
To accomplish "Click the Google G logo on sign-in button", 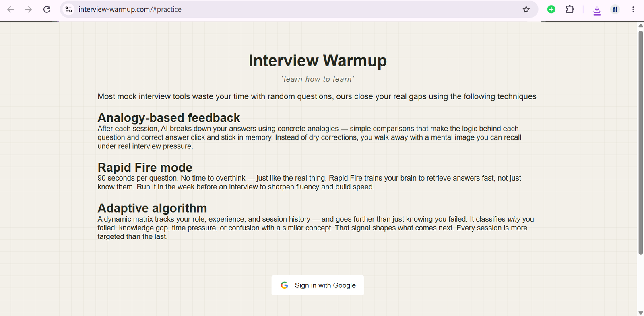I will pyautogui.click(x=285, y=285).
